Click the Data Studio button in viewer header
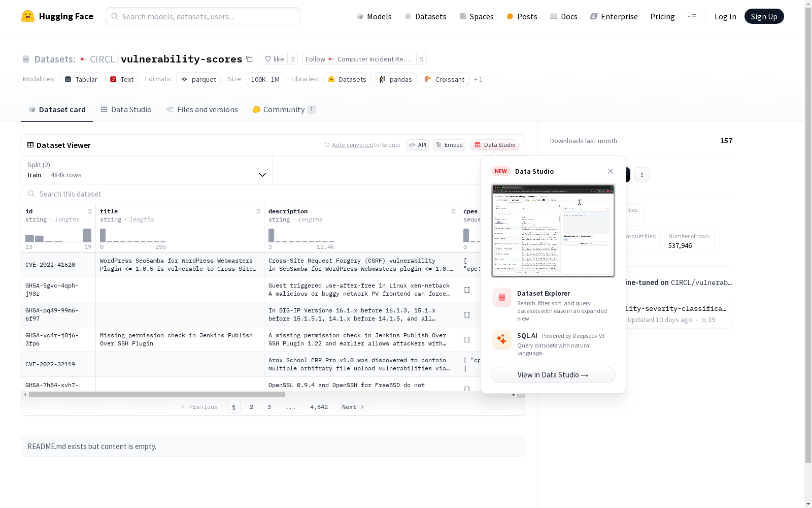This screenshot has width=812, height=508. tap(494, 145)
